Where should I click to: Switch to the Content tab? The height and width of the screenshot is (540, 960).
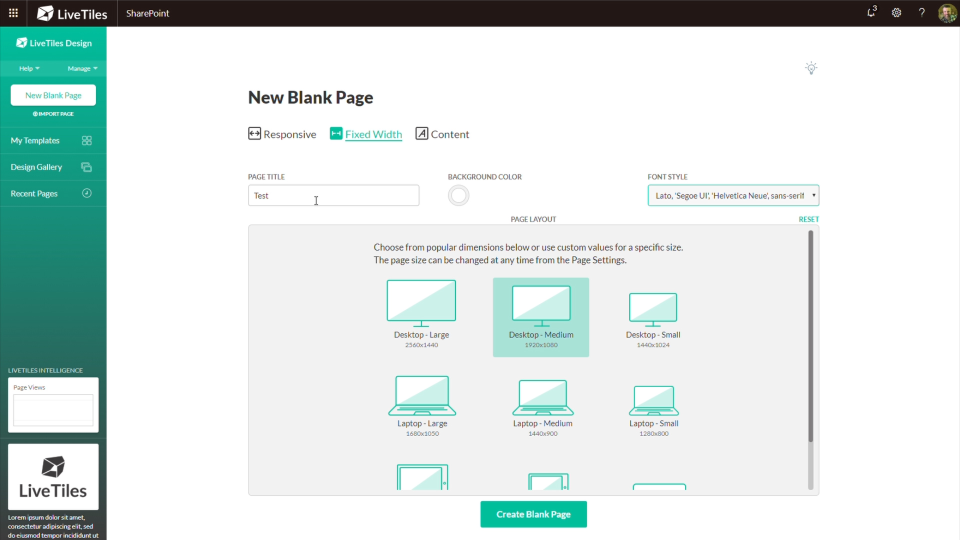(442, 134)
